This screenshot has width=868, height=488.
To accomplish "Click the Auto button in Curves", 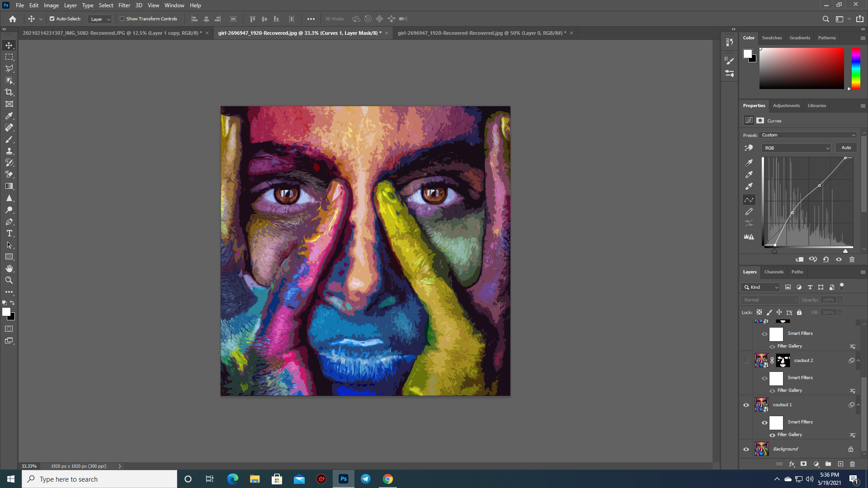I will (x=846, y=148).
